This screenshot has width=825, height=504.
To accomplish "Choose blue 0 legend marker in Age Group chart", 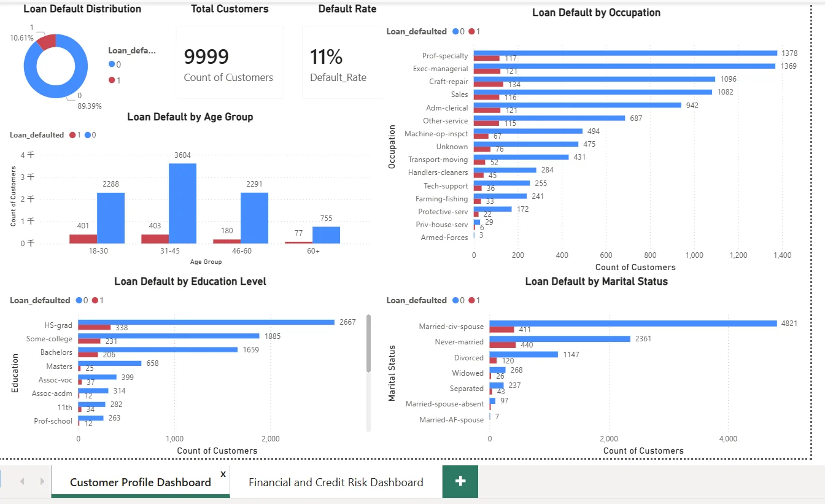I will coord(88,135).
